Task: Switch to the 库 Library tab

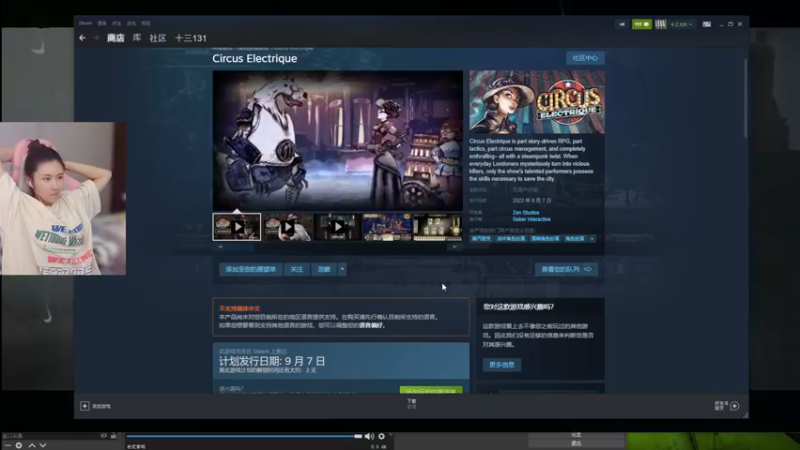Action: 137,38
